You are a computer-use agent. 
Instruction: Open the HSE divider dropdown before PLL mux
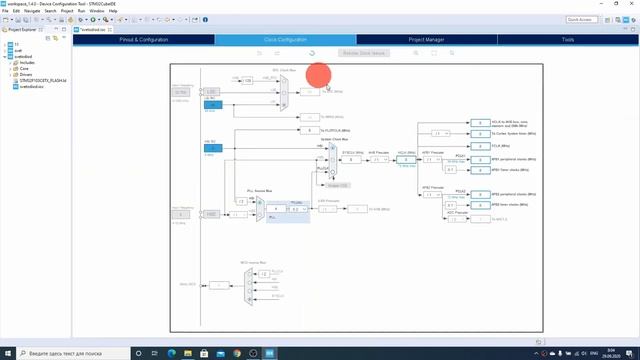click(x=238, y=215)
